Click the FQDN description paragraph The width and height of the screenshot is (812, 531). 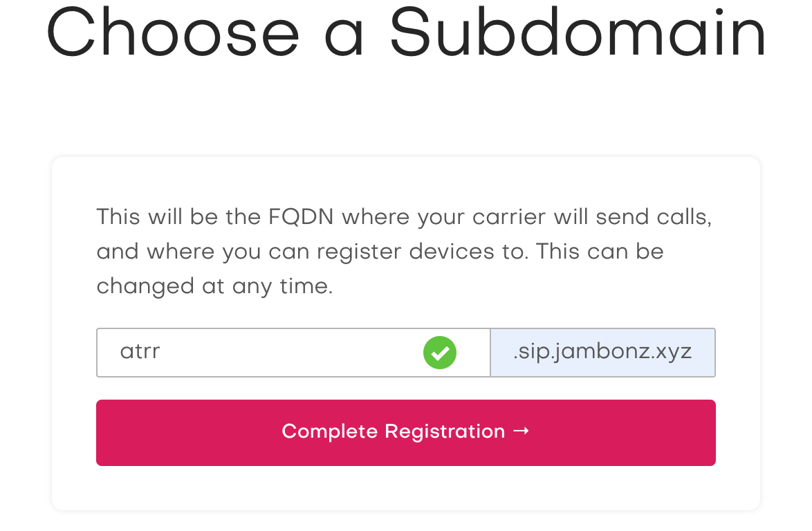(404, 251)
